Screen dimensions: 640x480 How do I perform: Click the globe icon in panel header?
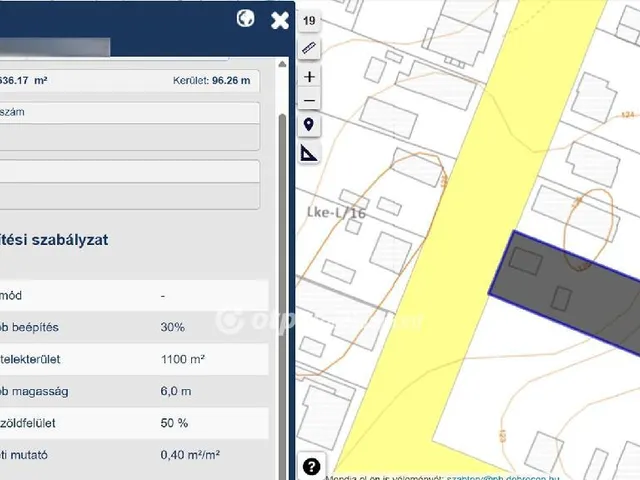pos(246,18)
